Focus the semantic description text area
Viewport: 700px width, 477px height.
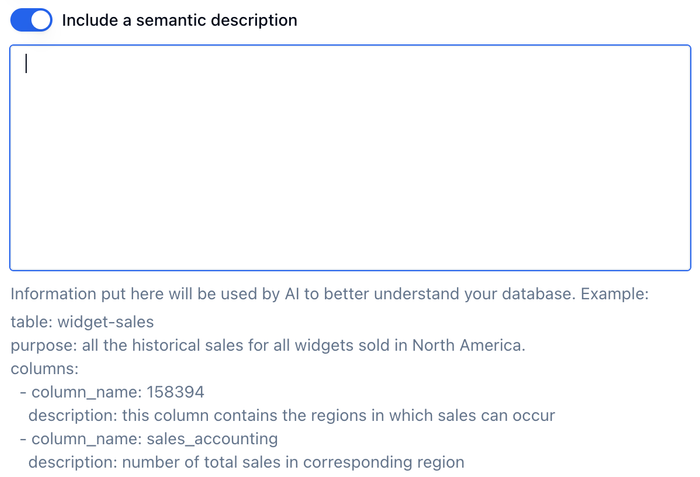coord(350,157)
